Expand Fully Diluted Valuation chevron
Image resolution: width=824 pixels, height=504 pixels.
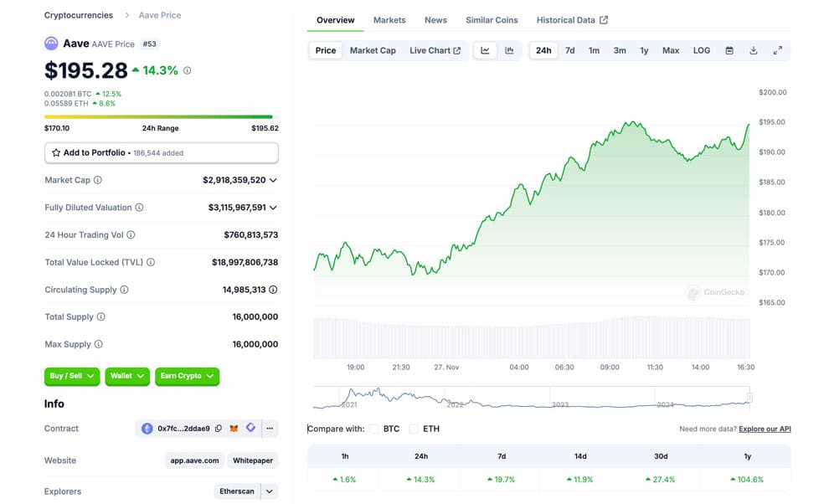(273, 208)
